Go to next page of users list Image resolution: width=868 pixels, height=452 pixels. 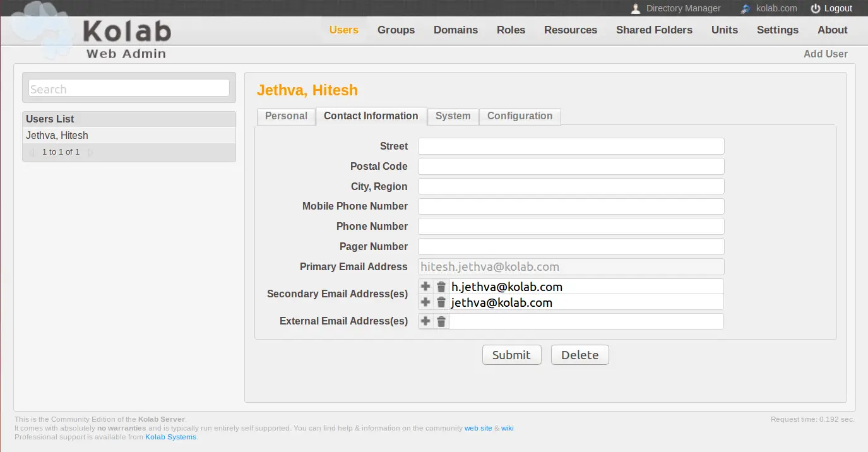pos(90,152)
